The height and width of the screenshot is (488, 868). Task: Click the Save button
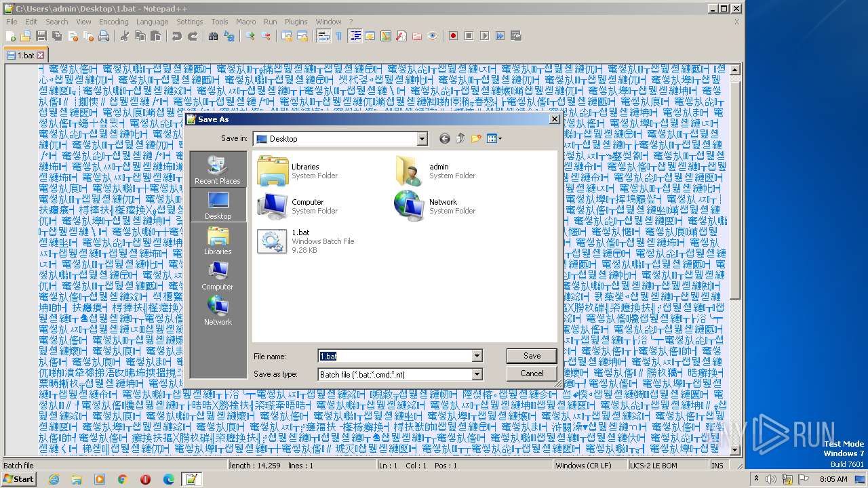tap(532, 356)
